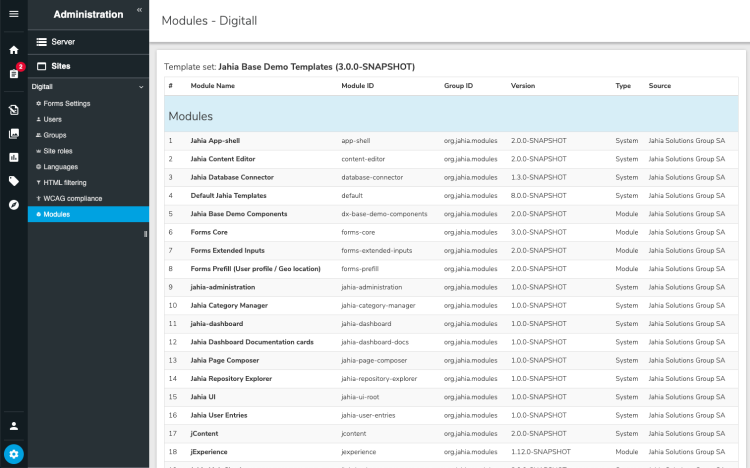Open Users settings

pos(53,119)
